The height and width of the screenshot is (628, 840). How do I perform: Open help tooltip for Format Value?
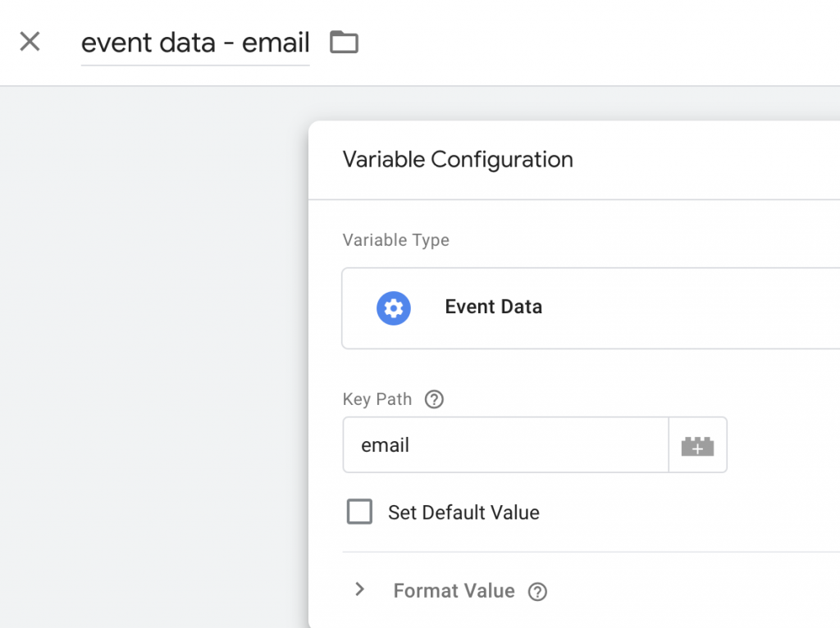click(537, 592)
